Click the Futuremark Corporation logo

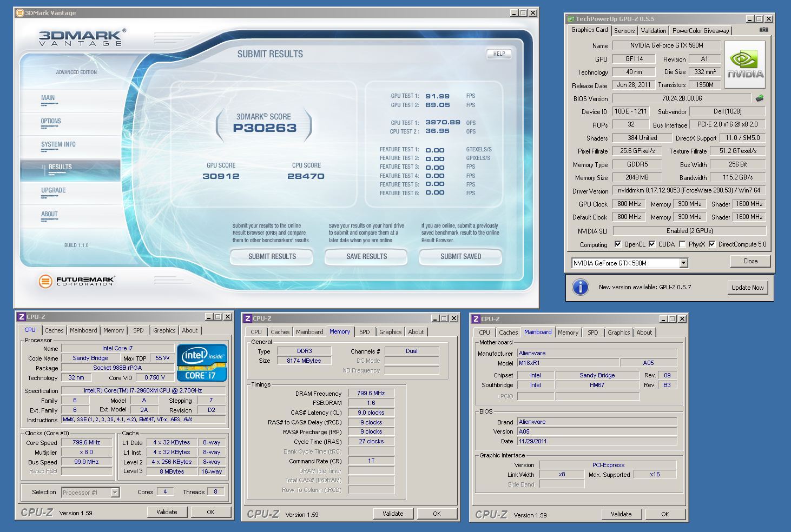pyautogui.click(x=76, y=281)
